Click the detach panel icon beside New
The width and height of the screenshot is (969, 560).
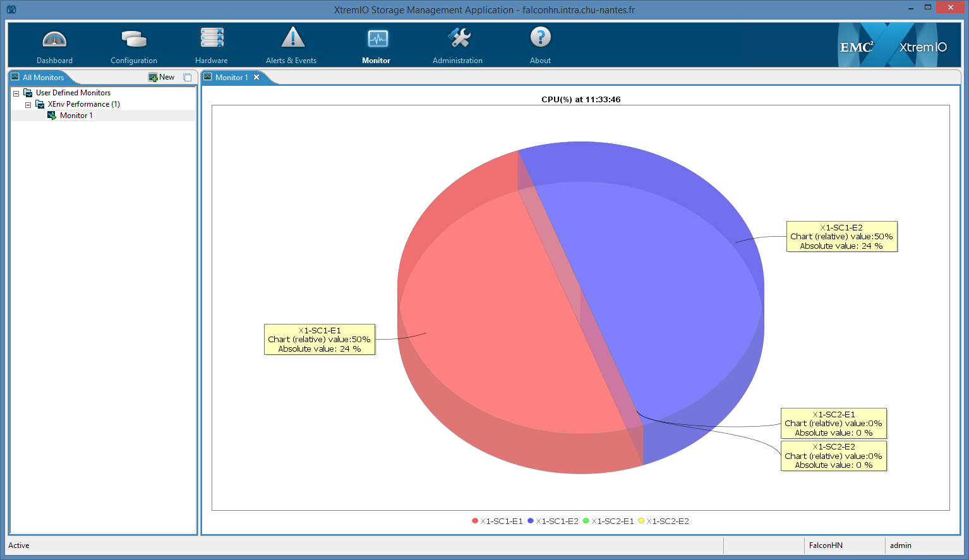188,78
